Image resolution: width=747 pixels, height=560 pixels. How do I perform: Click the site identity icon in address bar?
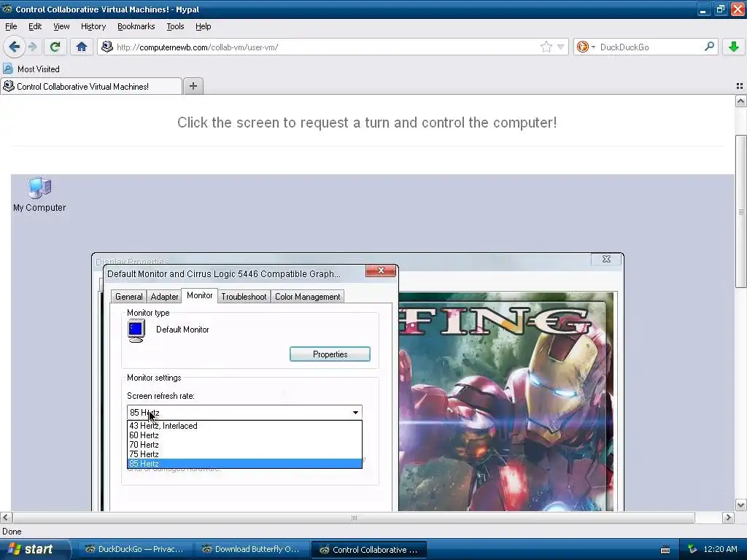click(x=107, y=47)
